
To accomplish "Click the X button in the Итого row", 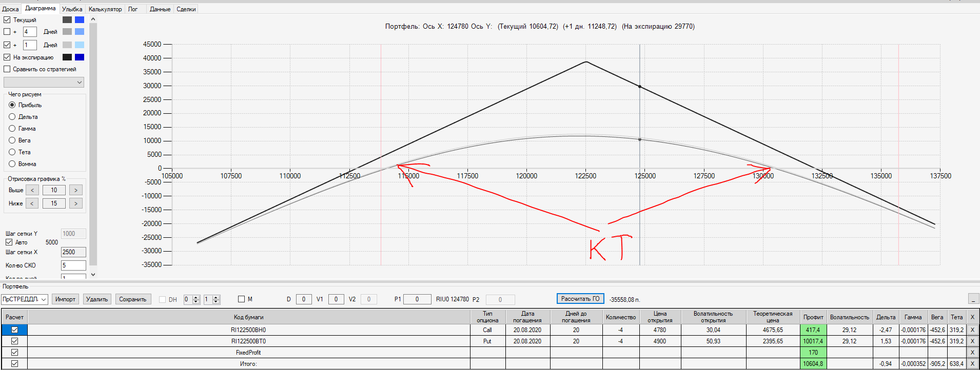I will pyautogui.click(x=972, y=364).
